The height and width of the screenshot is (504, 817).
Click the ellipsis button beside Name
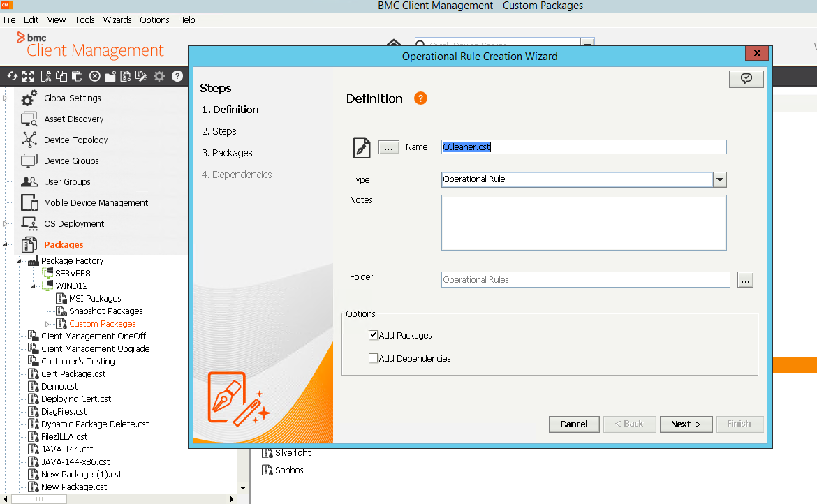click(389, 147)
